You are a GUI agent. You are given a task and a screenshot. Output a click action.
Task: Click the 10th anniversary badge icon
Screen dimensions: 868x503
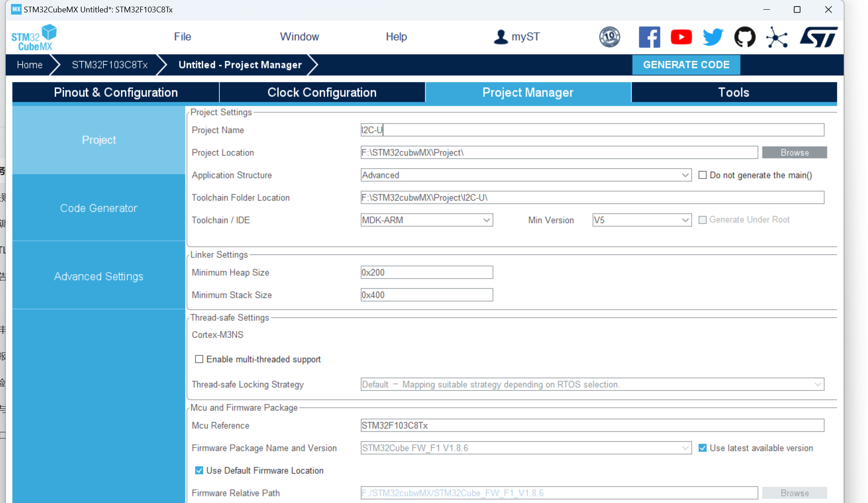609,37
